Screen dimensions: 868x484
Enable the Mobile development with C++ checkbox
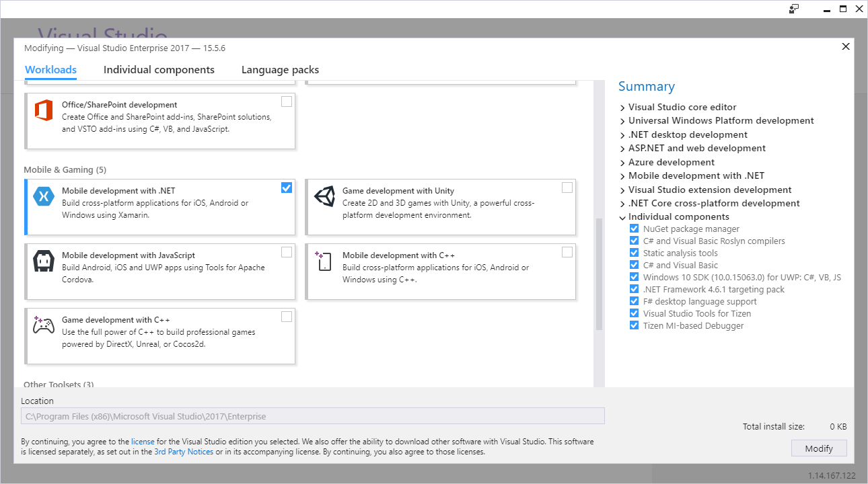pos(567,252)
